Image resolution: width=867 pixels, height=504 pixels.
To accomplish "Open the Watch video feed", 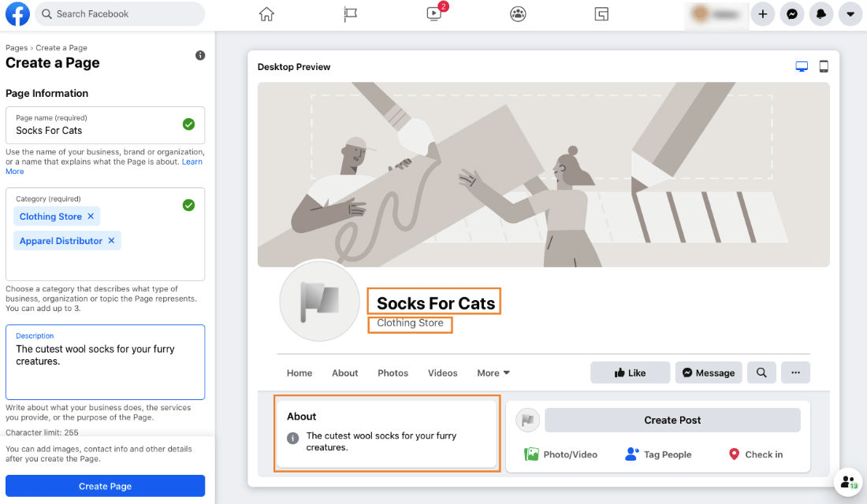I will (x=433, y=13).
